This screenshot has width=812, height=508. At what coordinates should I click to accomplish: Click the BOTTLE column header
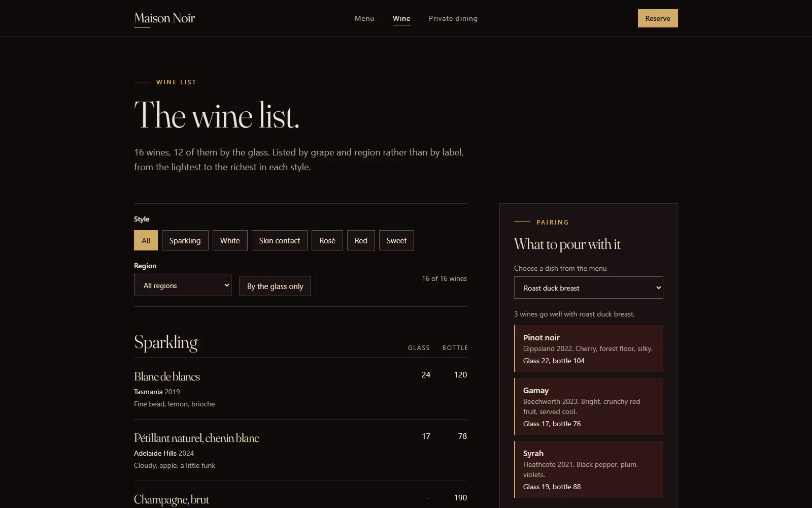pyautogui.click(x=455, y=348)
